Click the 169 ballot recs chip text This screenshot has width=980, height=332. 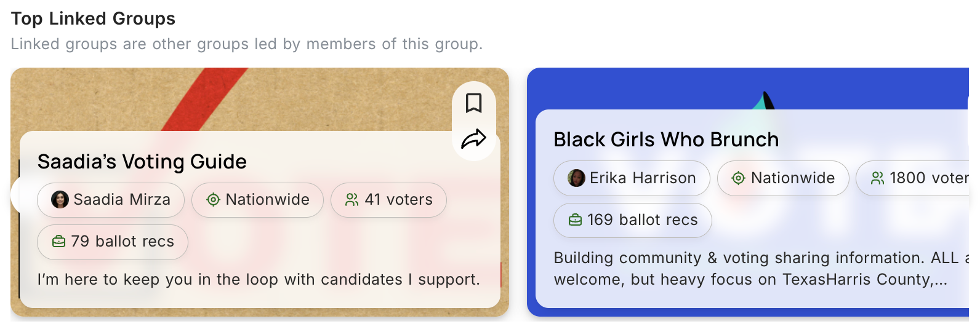click(x=642, y=220)
